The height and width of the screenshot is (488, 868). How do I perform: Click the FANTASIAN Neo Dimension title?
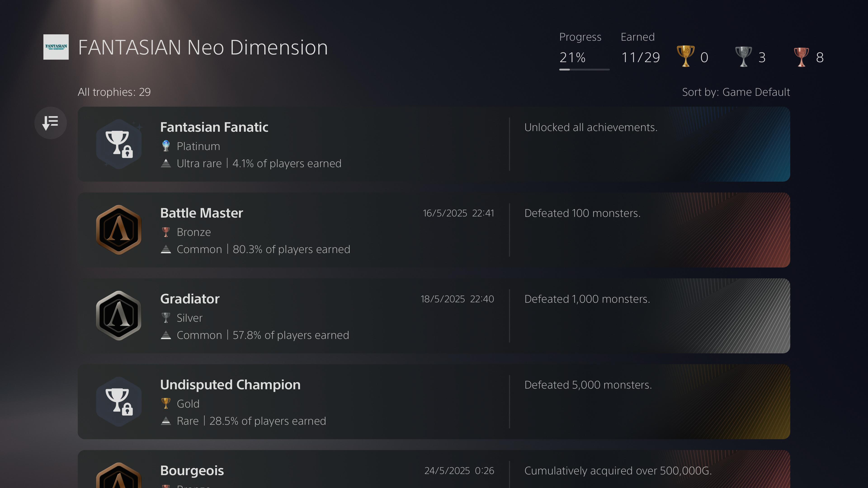pyautogui.click(x=203, y=47)
